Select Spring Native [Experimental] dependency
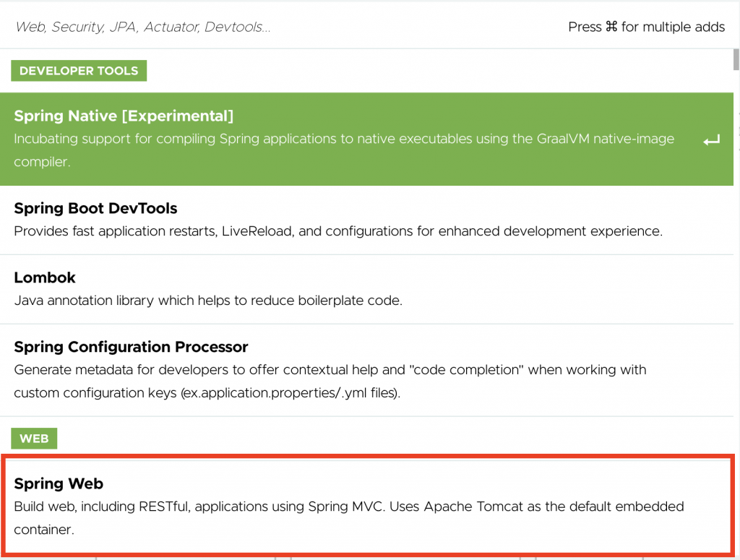Image resolution: width=740 pixels, height=560 pixels. pyautogui.click(x=366, y=139)
